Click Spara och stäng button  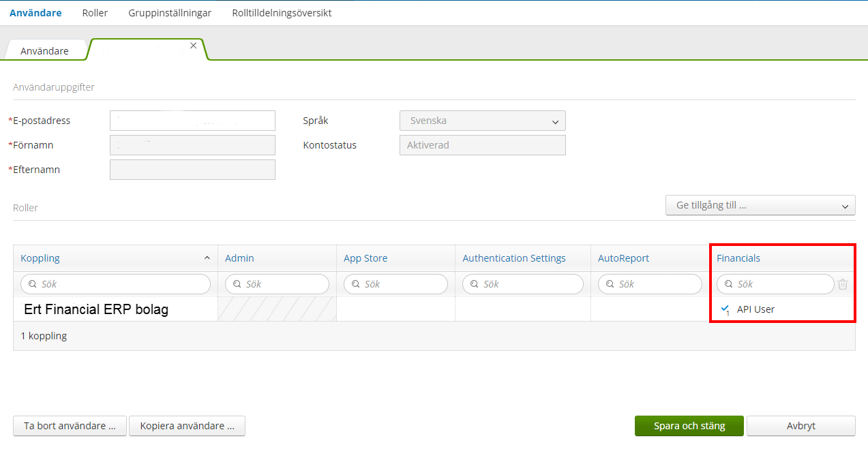coord(689,426)
